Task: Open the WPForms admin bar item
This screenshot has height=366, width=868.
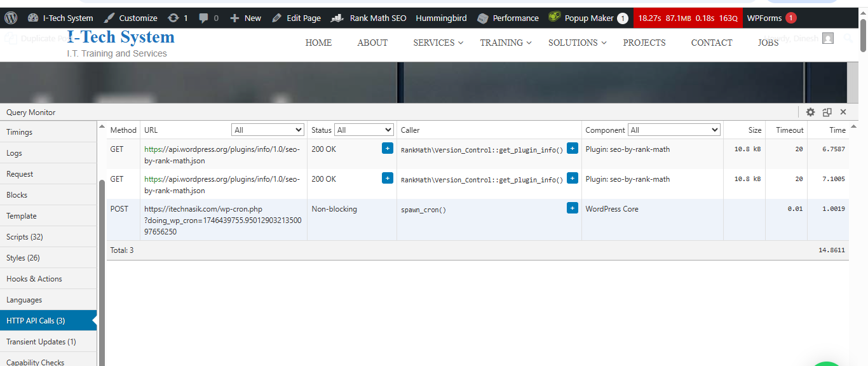Action: [771, 18]
